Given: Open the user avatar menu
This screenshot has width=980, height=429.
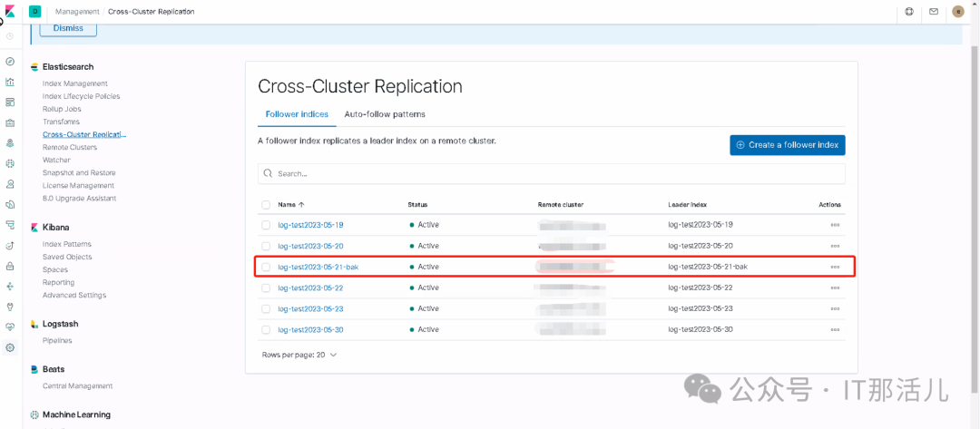Looking at the screenshot, I should coord(958,11).
